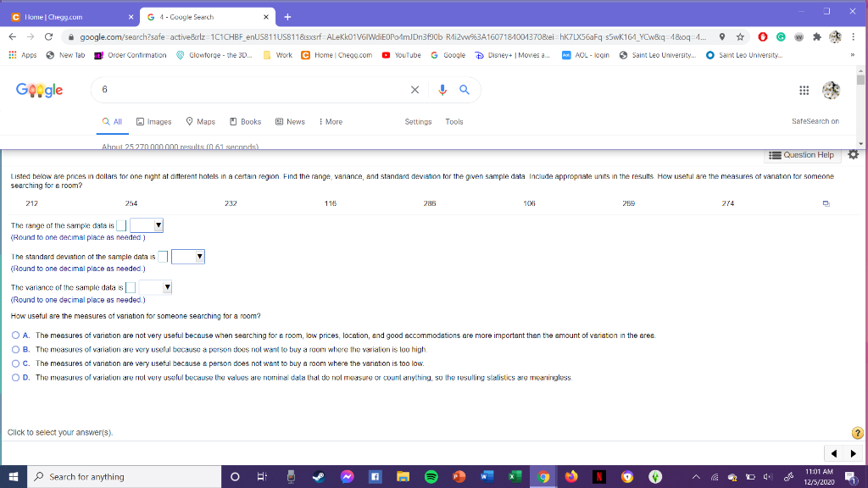Click the data table popup icon
Screen dimensions: 868x488
click(826, 203)
